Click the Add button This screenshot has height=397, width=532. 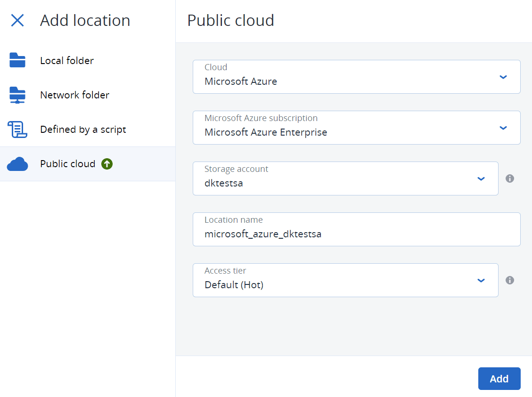tap(499, 378)
